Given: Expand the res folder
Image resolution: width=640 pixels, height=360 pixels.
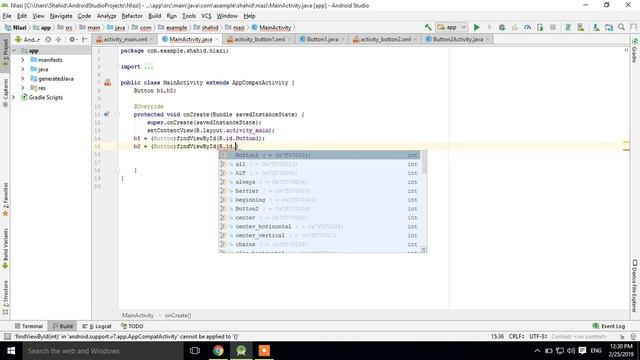Looking at the screenshot, I should pos(22,88).
